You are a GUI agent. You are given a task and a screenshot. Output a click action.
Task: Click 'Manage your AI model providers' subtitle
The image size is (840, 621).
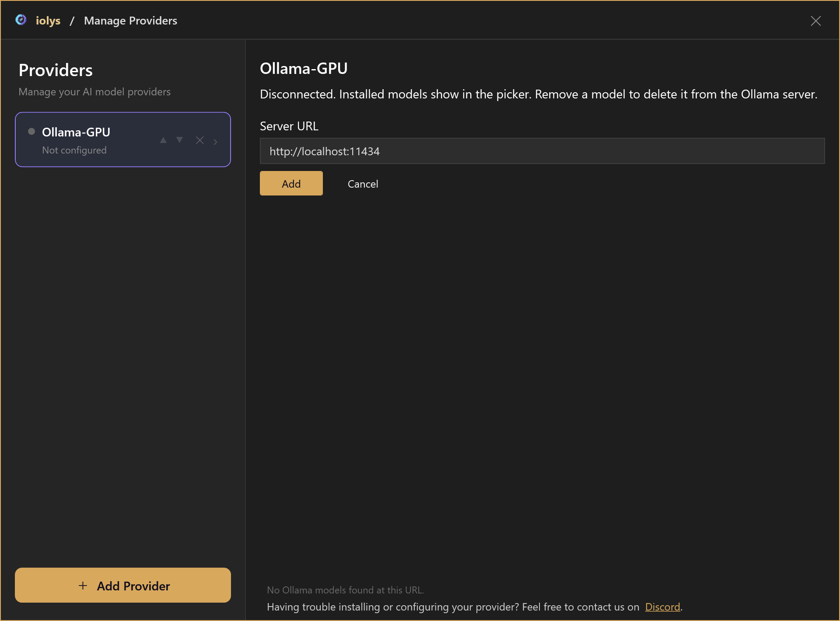tap(94, 92)
